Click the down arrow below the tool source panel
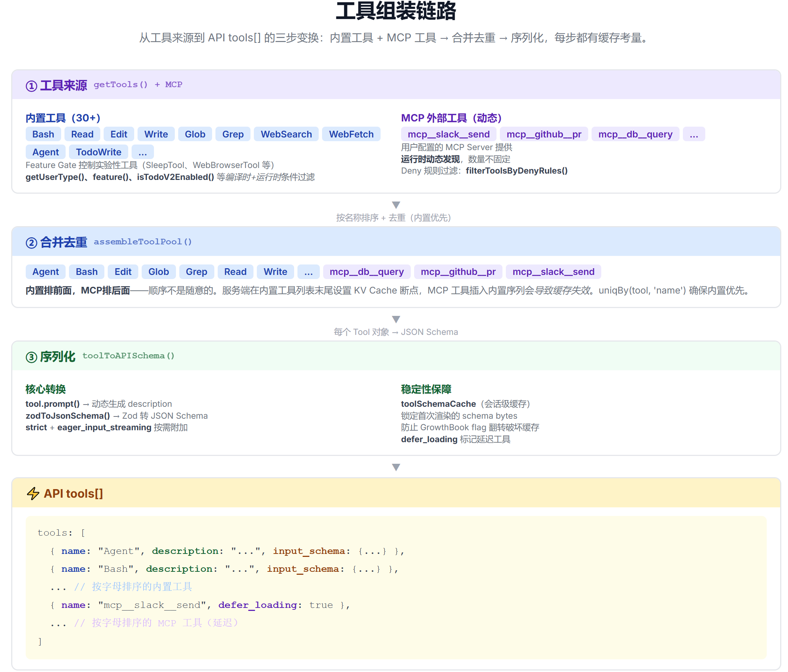 pyautogui.click(x=396, y=205)
